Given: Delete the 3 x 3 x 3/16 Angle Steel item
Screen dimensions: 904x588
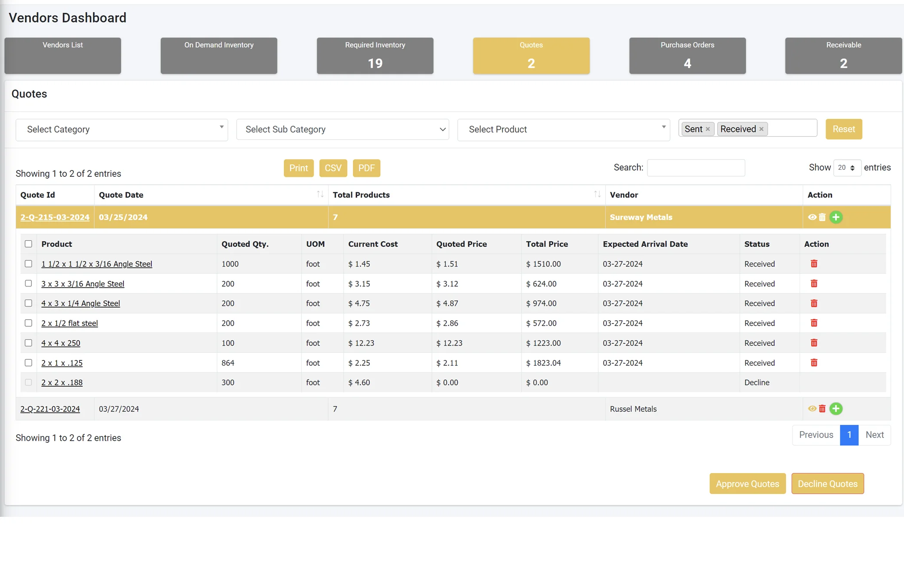Looking at the screenshot, I should coord(814,283).
